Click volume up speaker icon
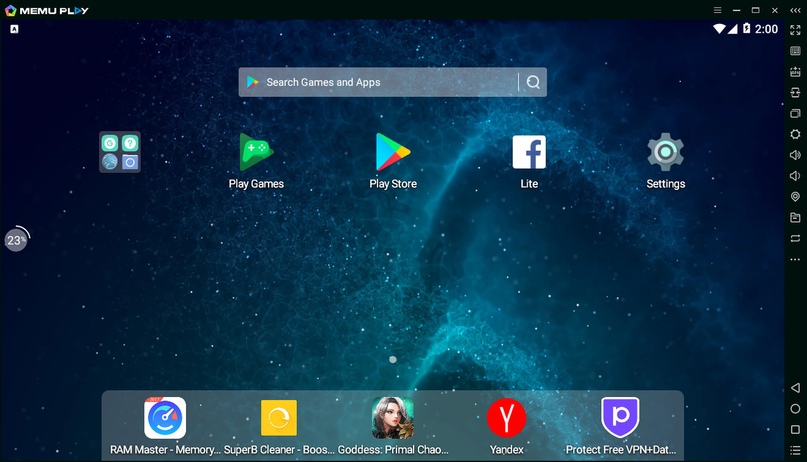 click(x=795, y=155)
